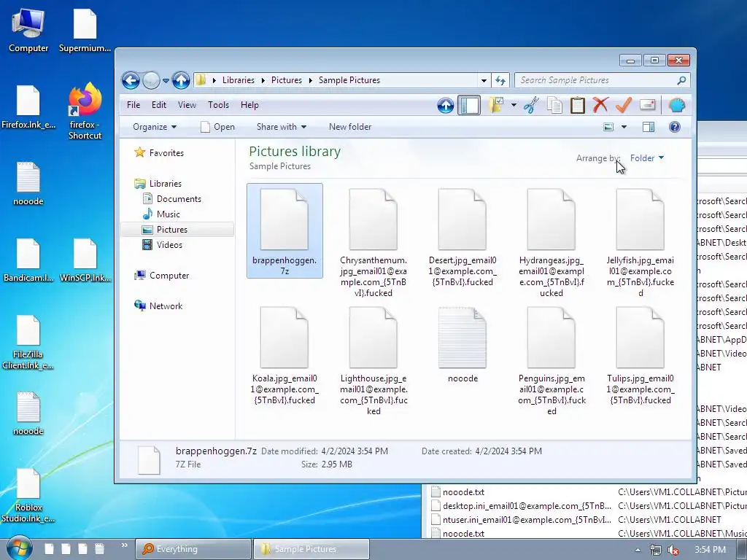Click the network tray icon
Viewport: 747px width, 560px height.
click(x=656, y=550)
